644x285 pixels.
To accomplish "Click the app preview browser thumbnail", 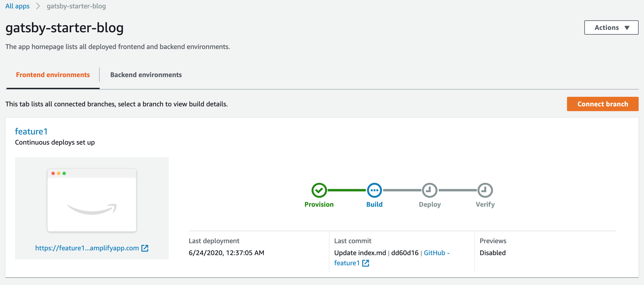I will (92, 200).
